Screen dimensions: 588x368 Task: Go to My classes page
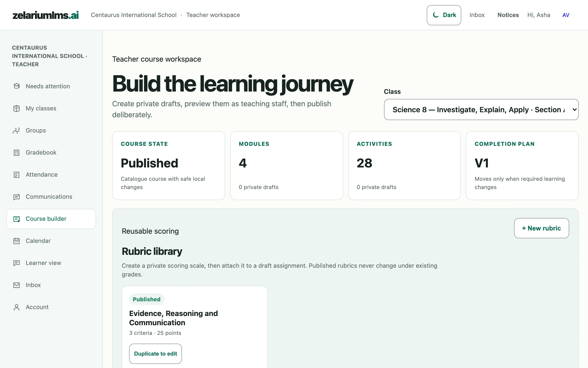pos(51,108)
